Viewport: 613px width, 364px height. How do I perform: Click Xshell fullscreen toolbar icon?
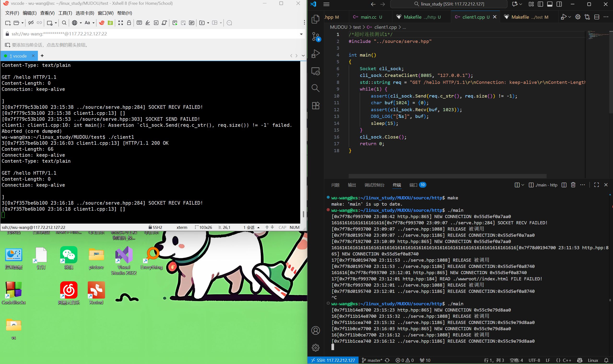point(121,23)
